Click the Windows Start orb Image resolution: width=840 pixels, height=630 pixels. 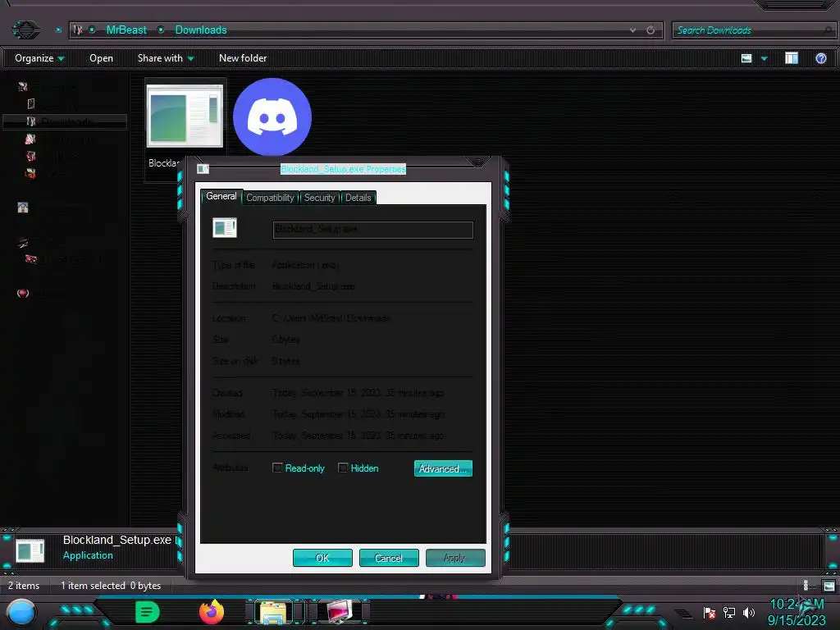(x=21, y=612)
